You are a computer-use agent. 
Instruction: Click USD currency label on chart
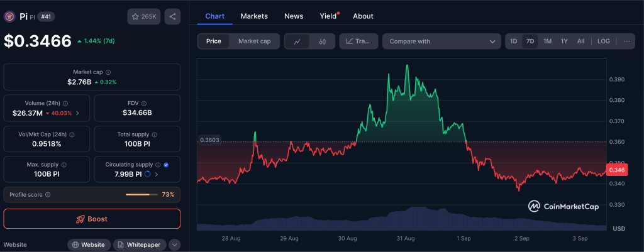619,228
